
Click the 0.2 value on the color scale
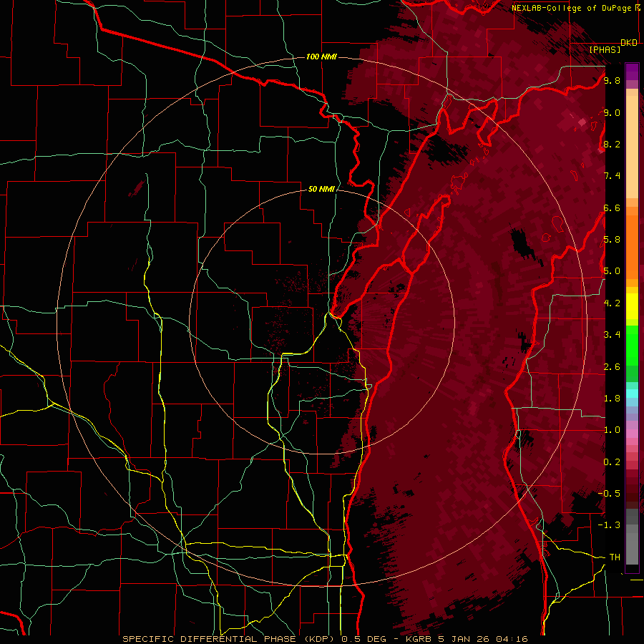pyautogui.click(x=612, y=462)
